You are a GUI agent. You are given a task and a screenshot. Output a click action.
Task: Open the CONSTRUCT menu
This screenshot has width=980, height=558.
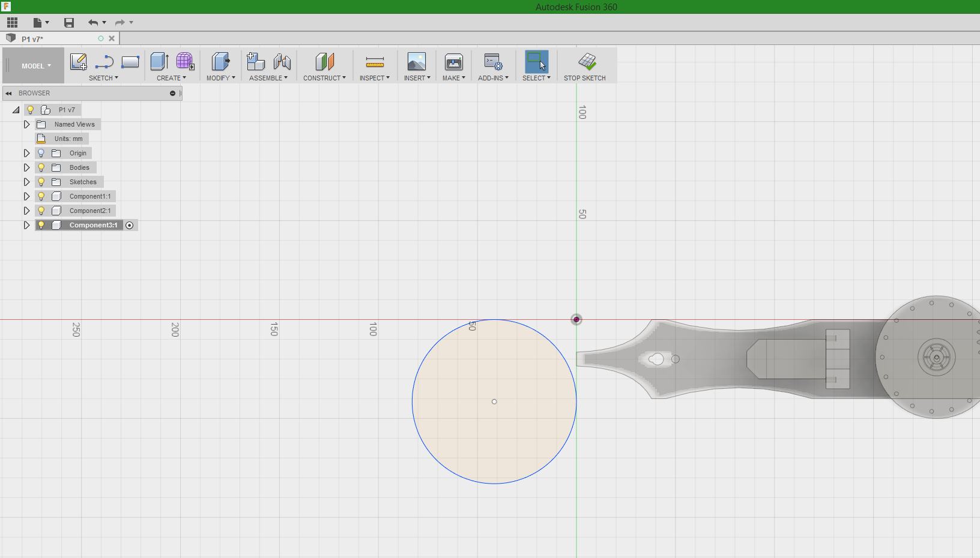pyautogui.click(x=324, y=78)
